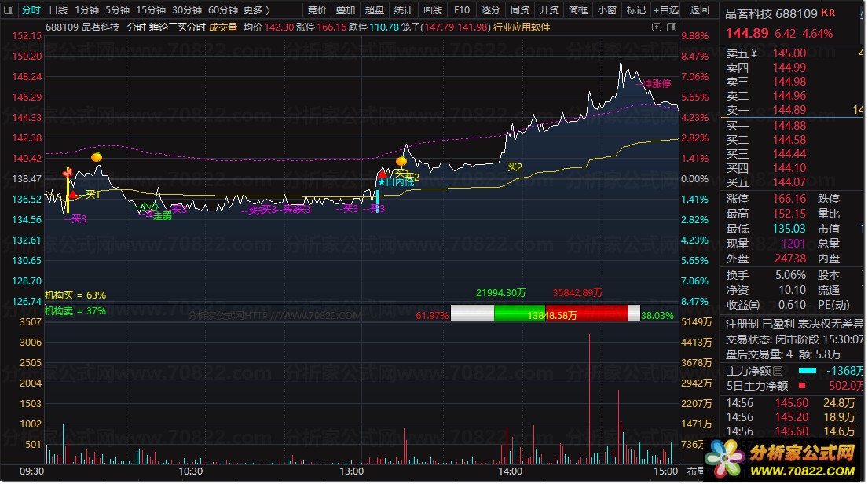Click the panel layout icon before 分时

coord(9,10)
